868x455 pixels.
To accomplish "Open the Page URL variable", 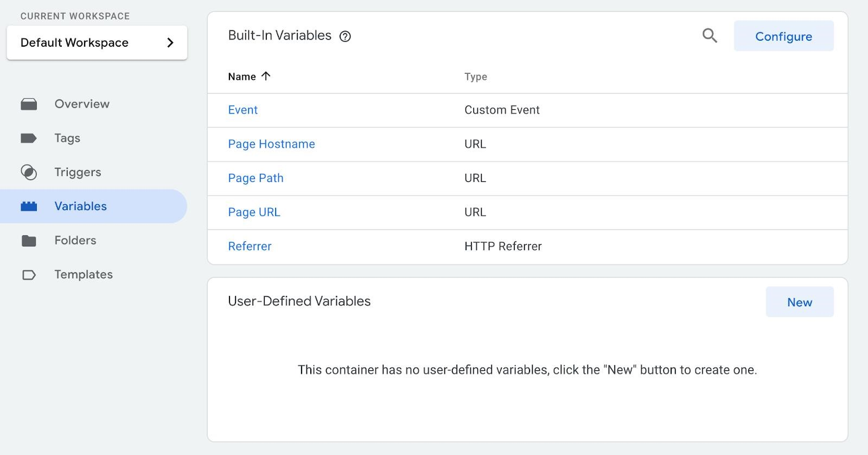I will point(254,212).
